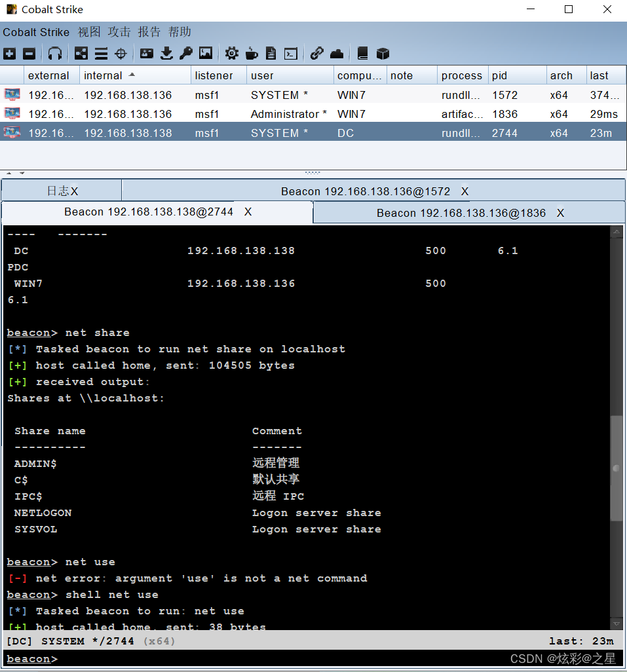627x672 pixels.
Task: Click the Host a File chain link icon
Action: (x=316, y=54)
